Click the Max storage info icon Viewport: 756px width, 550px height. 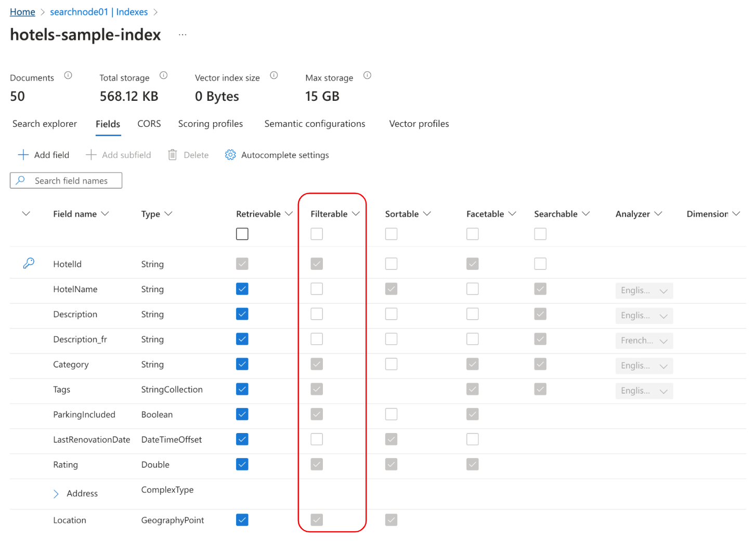click(367, 75)
